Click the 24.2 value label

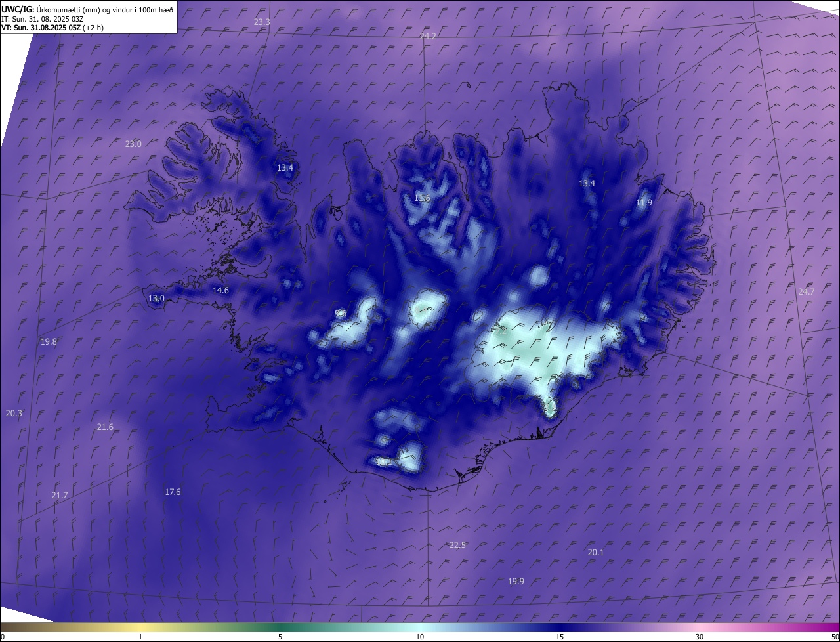pos(428,36)
